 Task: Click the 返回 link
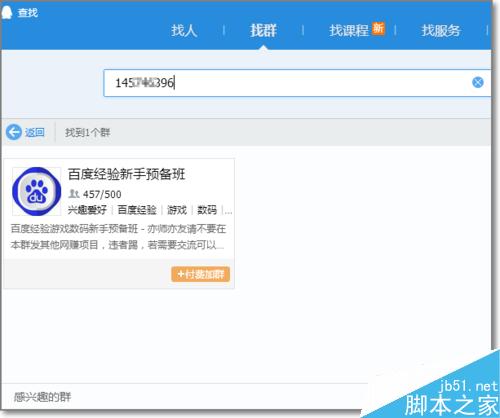[x=35, y=132]
